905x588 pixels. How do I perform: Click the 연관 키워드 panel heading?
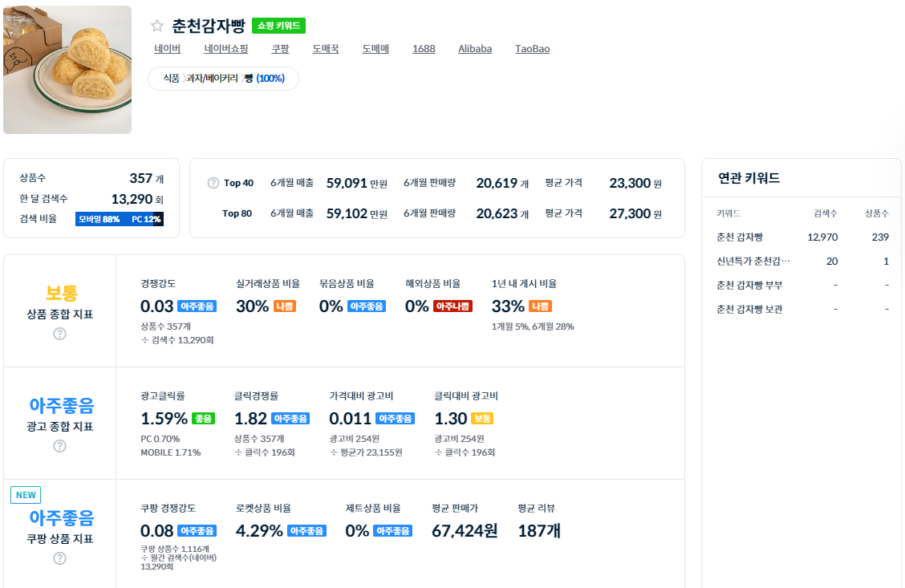point(749,178)
